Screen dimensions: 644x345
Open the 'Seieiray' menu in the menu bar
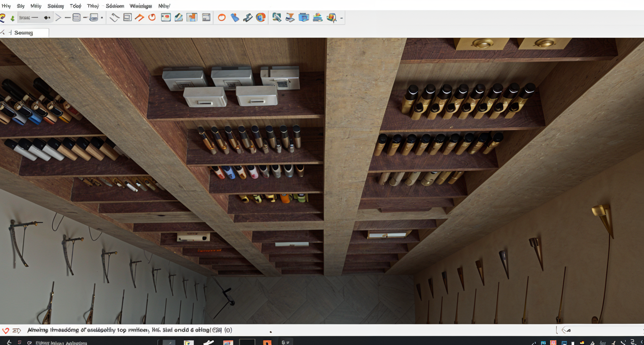pos(55,6)
